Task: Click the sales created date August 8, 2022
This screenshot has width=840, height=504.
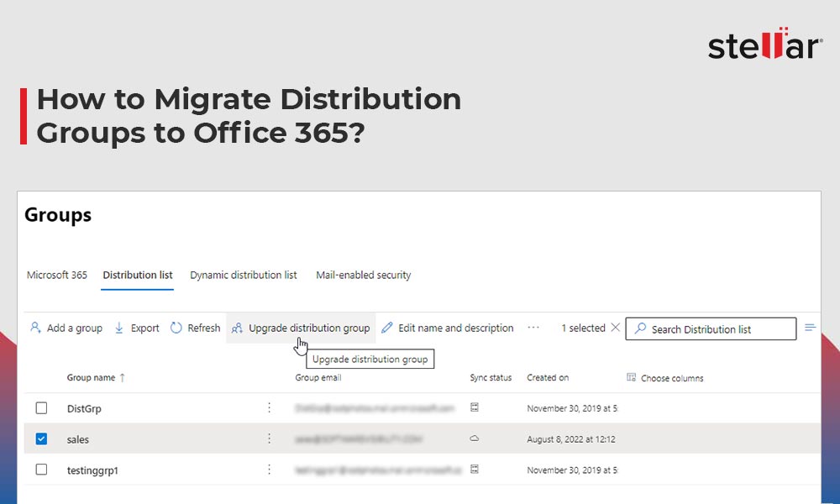Action: (571, 439)
